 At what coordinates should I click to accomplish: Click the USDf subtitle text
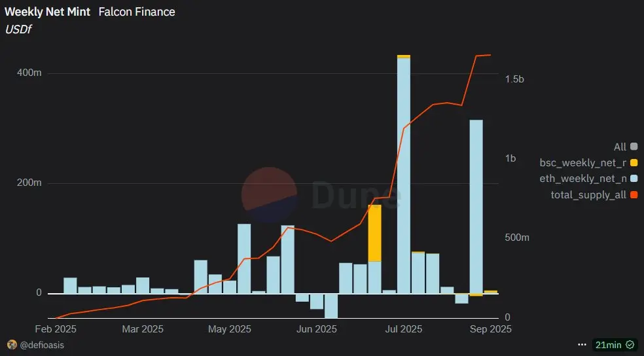tap(18, 29)
